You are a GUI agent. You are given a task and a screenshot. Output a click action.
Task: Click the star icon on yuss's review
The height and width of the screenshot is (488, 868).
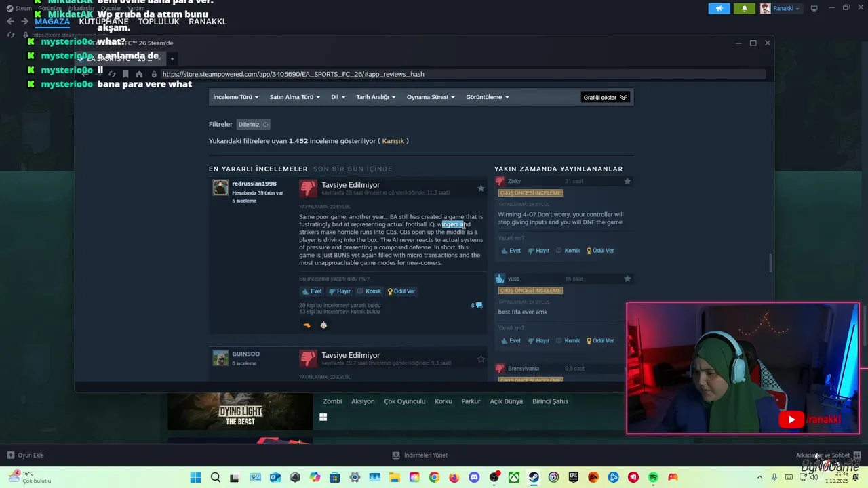(x=627, y=279)
